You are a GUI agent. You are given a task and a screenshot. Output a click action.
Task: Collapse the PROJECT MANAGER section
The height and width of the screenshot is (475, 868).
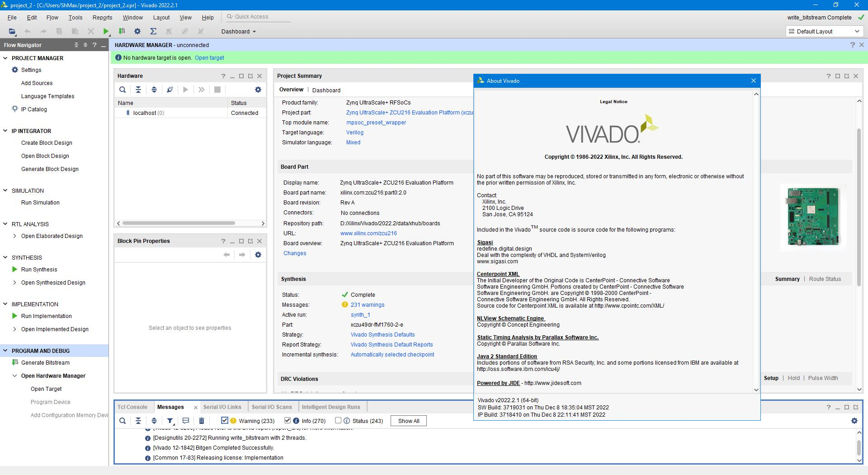pos(5,58)
